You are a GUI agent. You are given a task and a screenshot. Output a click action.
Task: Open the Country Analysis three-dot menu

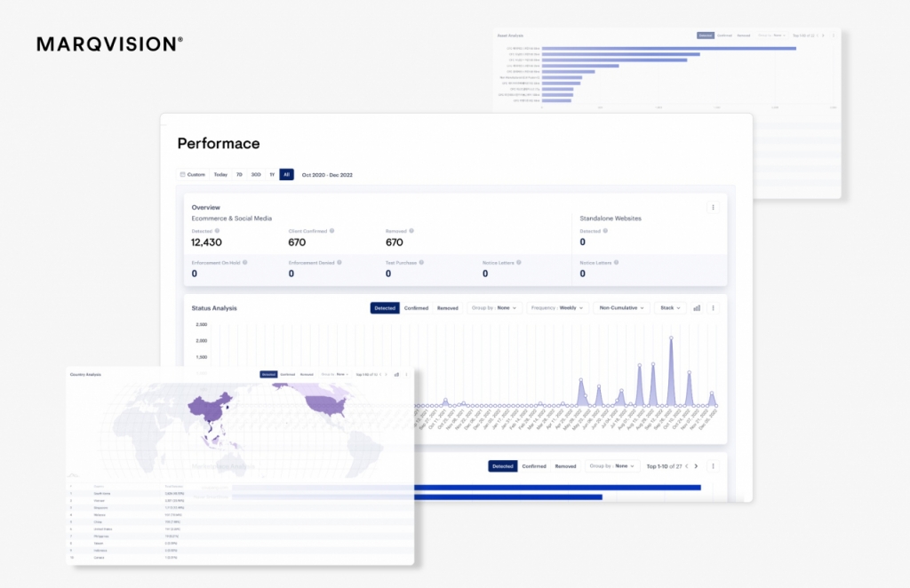point(406,375)
